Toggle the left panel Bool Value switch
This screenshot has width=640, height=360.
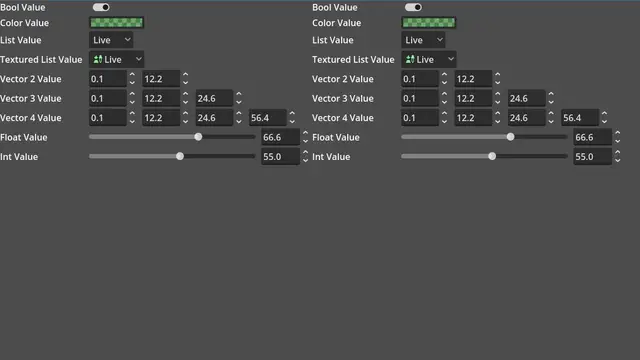click(x=101, y=7)
